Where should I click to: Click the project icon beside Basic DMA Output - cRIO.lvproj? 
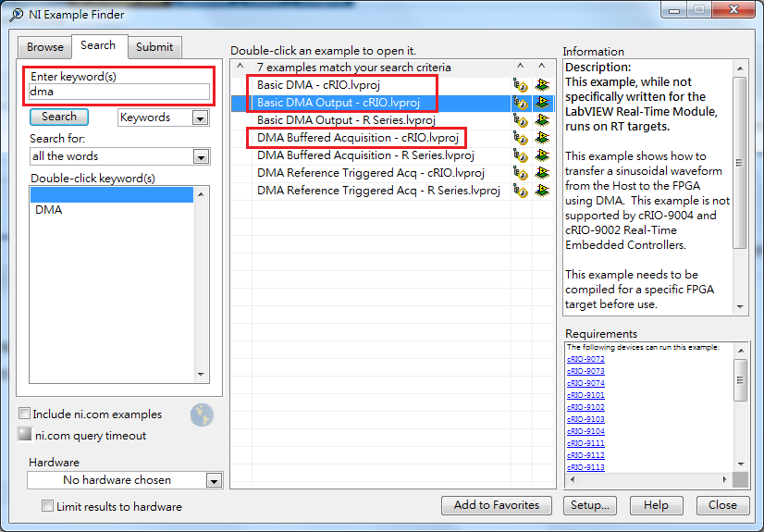[x=521, y=103]
